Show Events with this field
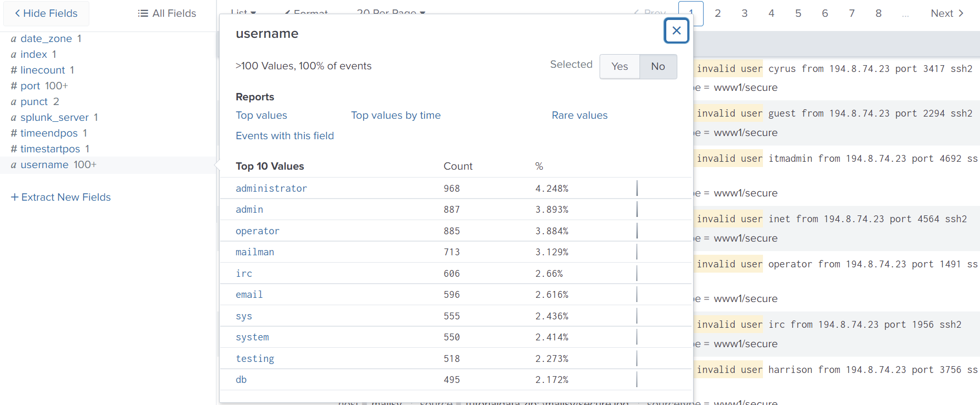 tap(284, 136)
